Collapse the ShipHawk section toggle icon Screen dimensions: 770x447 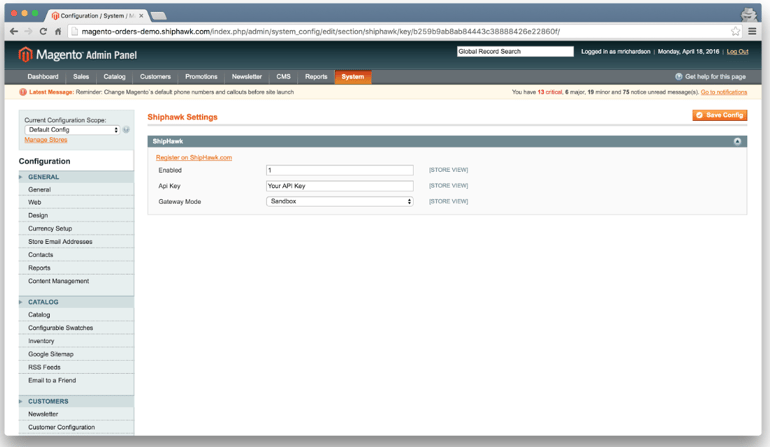click(737, 141)
